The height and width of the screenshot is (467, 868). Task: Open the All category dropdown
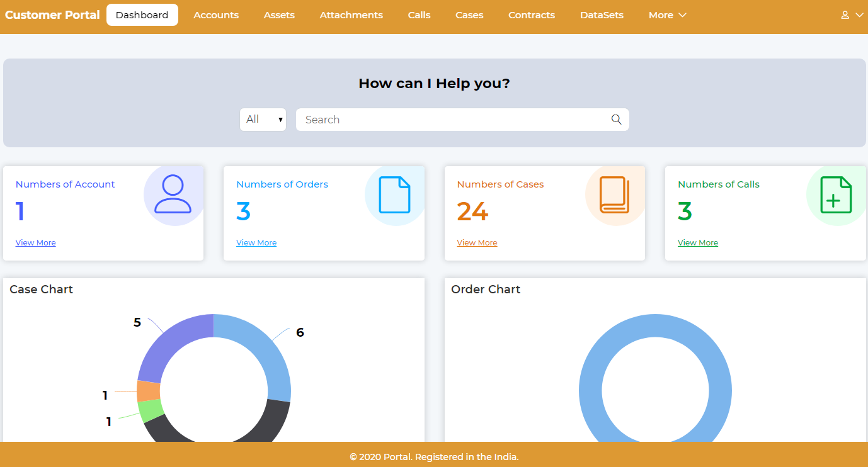(263, 120)
